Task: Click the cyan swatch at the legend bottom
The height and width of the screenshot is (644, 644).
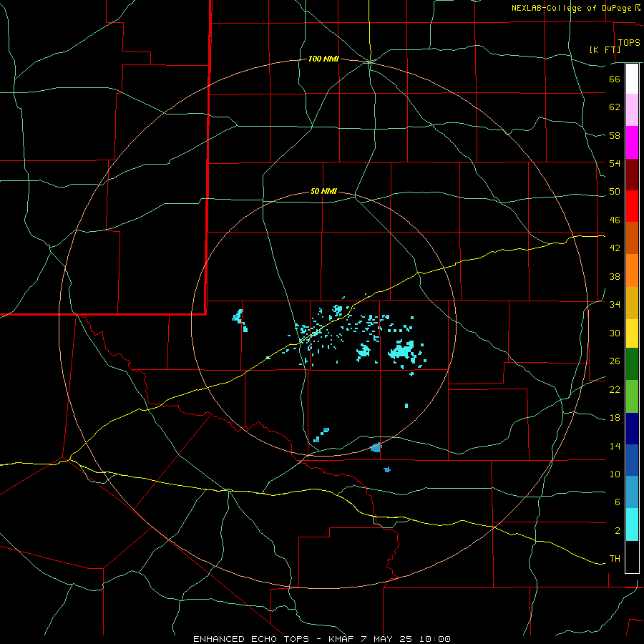Action: click(632, 525)
